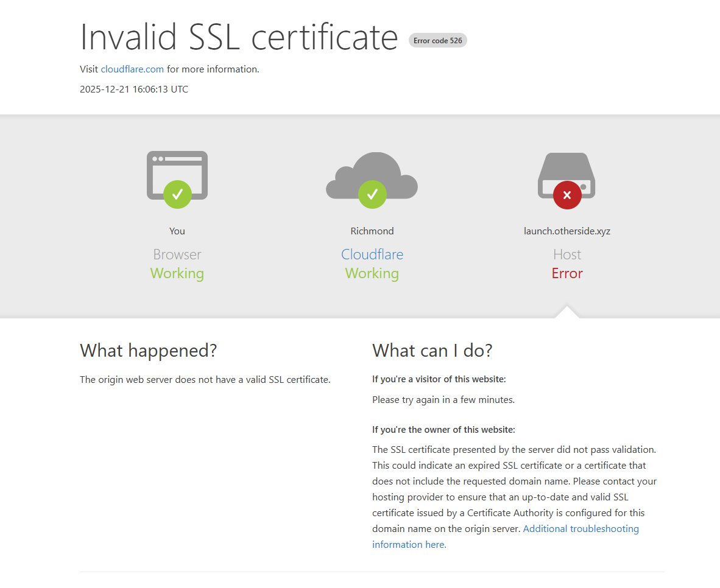Click the Browser label
Screen dimensions: 720x588
177,254
